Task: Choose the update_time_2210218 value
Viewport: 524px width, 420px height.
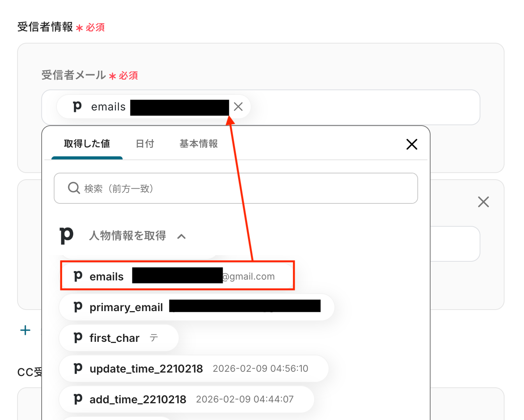Action: (194, 369)
